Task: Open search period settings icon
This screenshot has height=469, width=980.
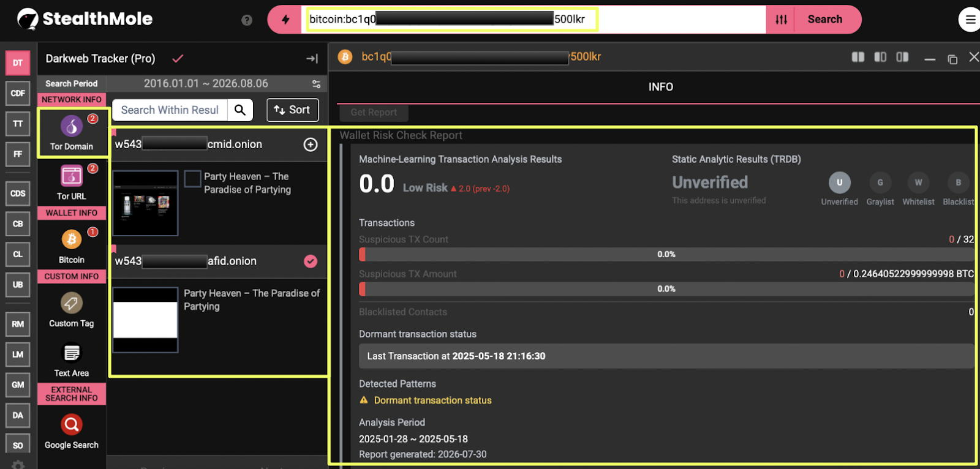Action: 316,84
